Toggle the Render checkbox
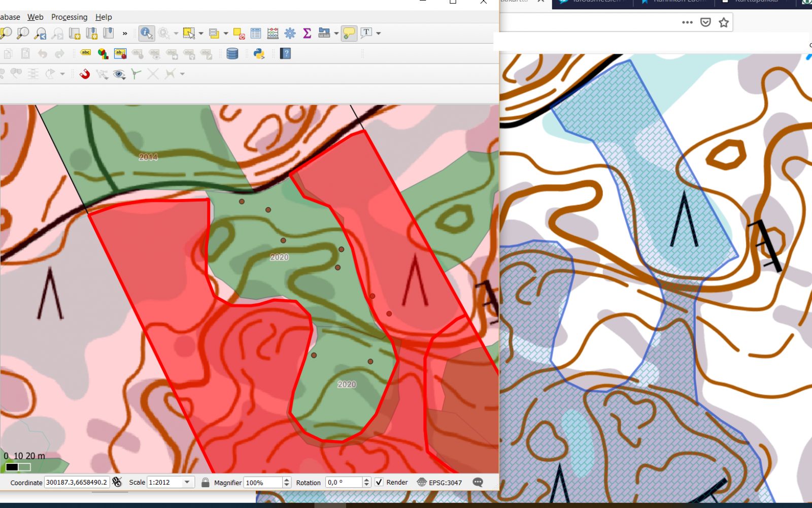 tap(379, 482)
